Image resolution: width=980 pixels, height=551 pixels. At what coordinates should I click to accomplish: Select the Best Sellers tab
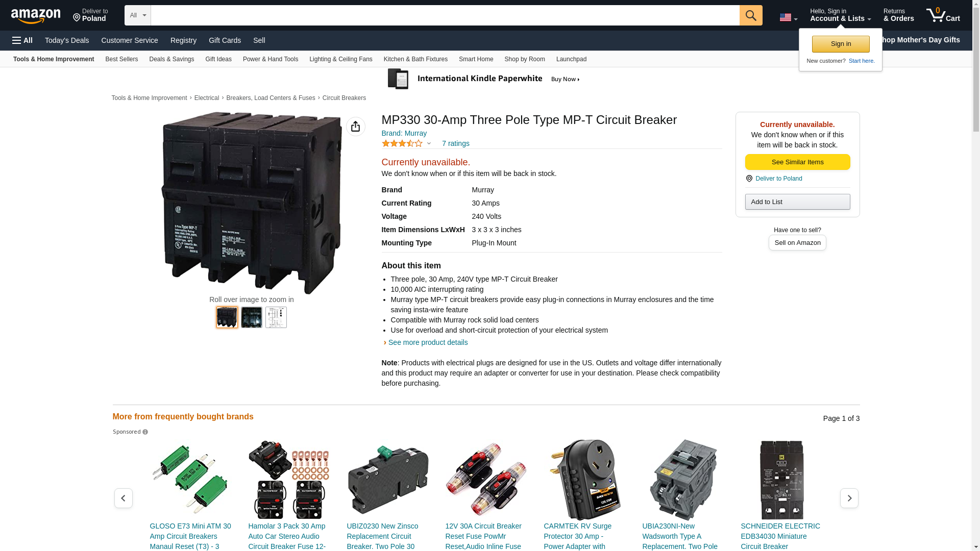click(x=121, y=59)
